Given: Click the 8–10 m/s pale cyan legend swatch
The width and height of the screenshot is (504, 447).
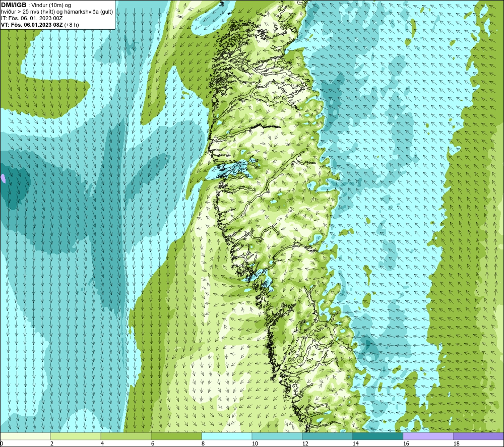Looking at the screenshot, I should click(x=227, y=436).
